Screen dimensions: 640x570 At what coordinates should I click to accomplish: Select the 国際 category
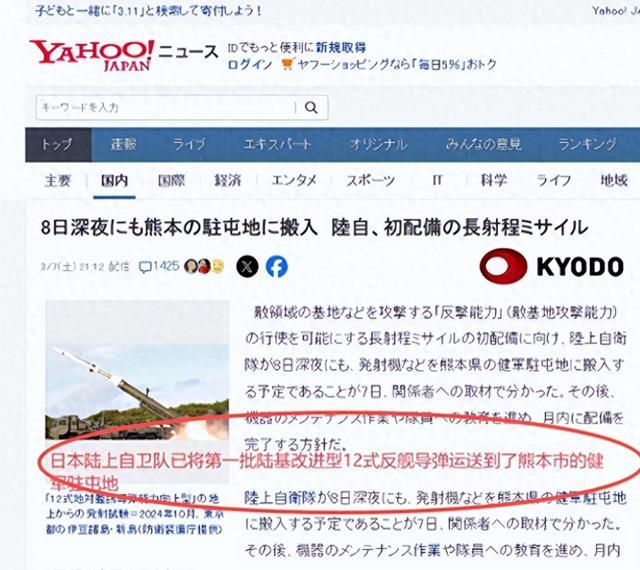tap(171, 180)
